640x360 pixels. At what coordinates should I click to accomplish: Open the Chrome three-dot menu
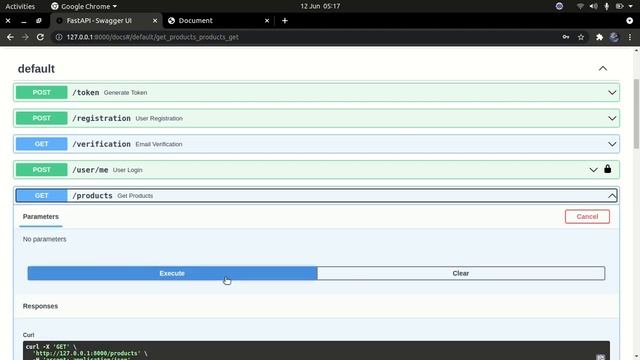coord(630,37)
